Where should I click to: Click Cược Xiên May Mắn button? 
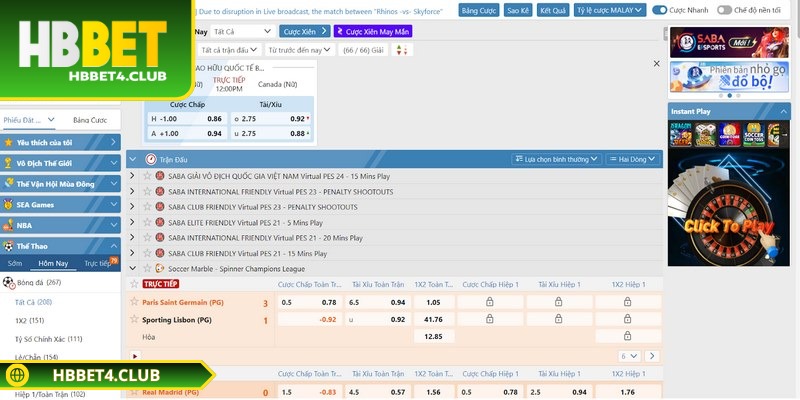coord(373,32)
